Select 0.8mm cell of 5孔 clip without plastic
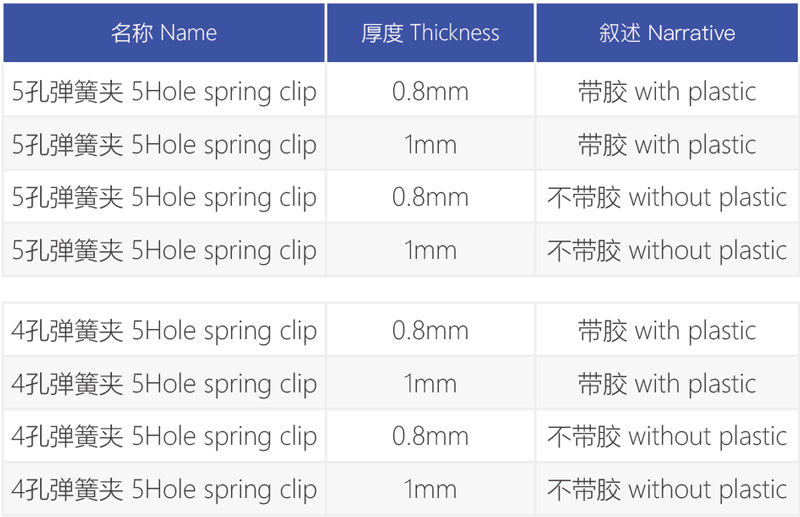The image size is (800, 517). click(430, 196)
